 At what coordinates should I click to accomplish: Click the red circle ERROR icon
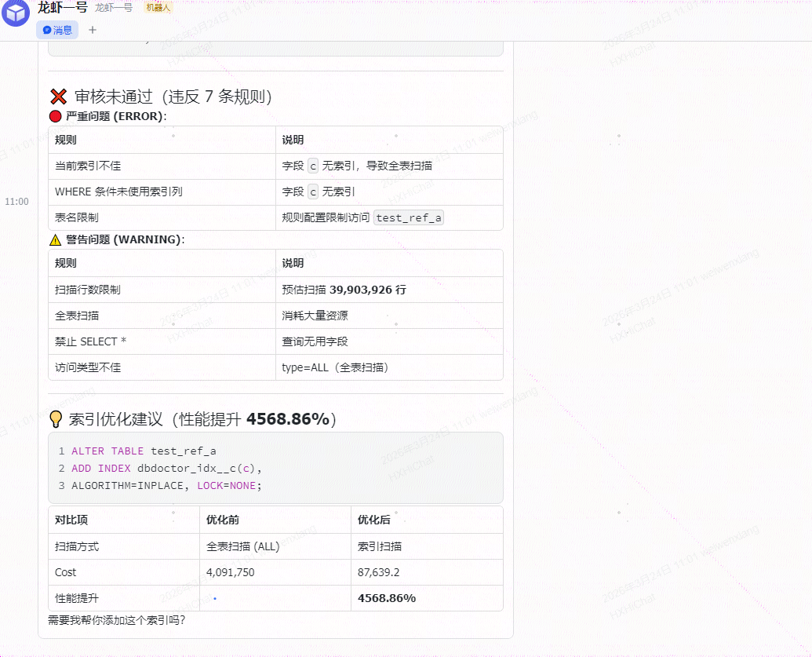[56, 116]
